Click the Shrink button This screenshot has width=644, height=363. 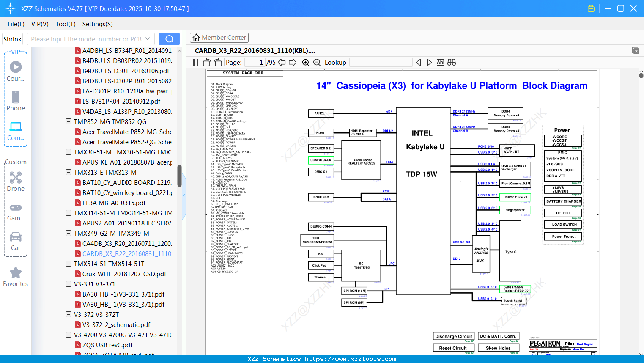click(13, 39)
